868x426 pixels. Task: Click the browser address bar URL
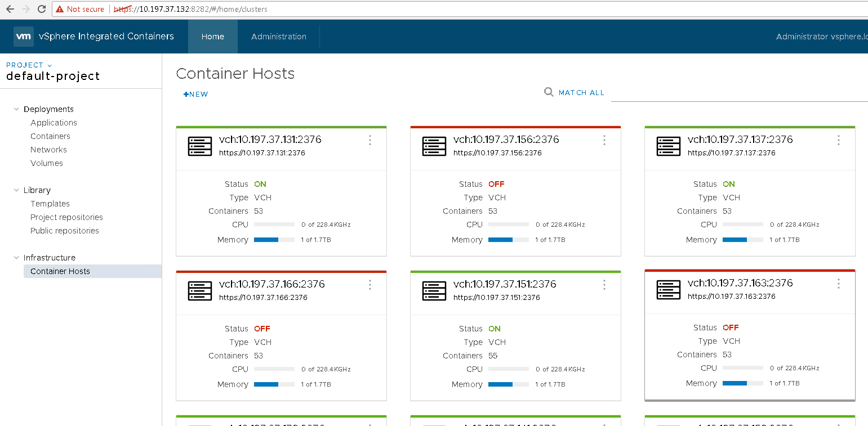coord(190,9)
